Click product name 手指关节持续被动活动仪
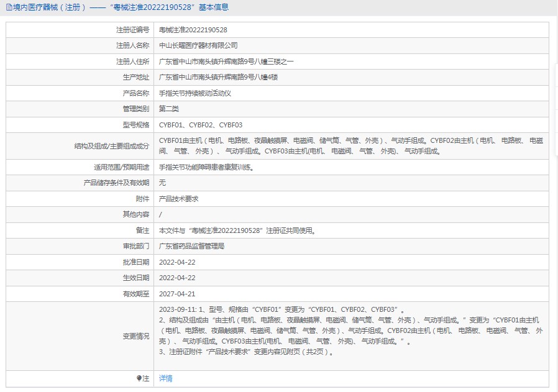Image resolution: width=558 pixels, height=392 pixels. pyautogui.click(x=195, y=93)
